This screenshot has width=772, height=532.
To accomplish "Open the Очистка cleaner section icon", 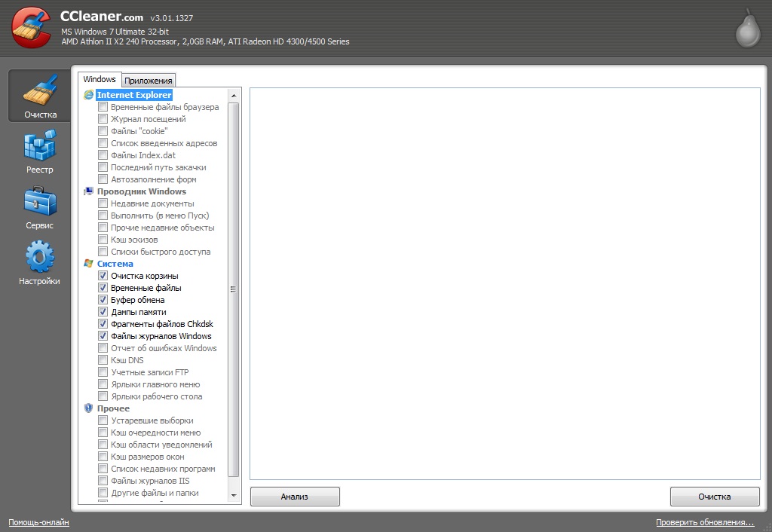I will (x=39, y=90).
